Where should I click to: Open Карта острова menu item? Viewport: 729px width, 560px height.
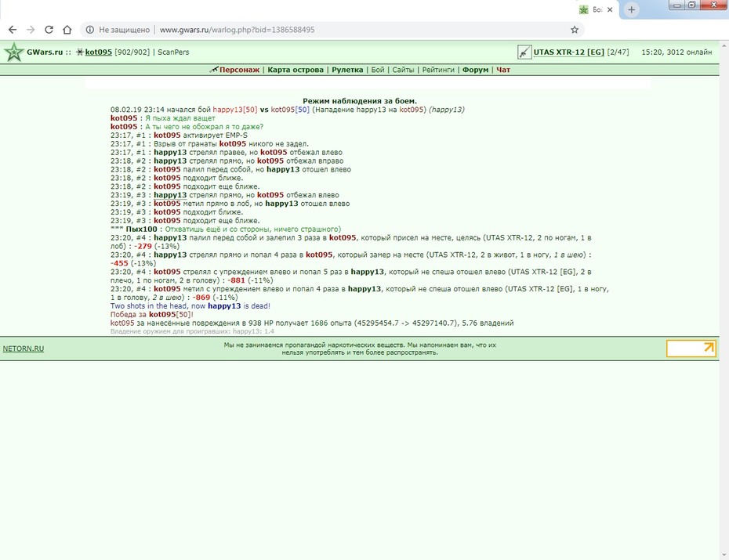296,70
